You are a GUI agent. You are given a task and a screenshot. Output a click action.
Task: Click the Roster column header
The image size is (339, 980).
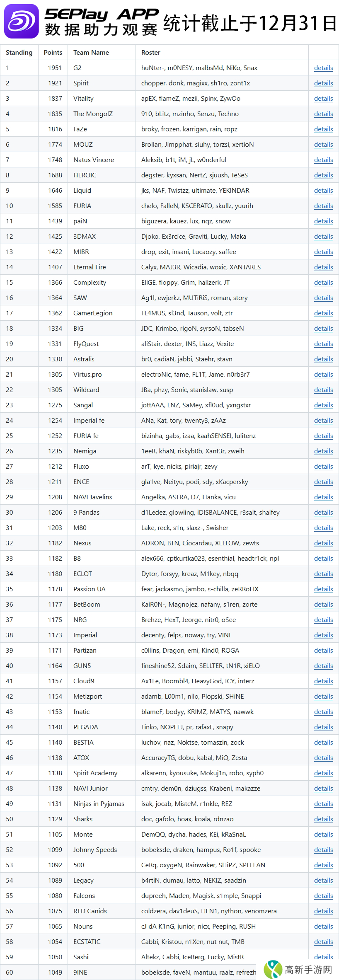tap(151, 53)
